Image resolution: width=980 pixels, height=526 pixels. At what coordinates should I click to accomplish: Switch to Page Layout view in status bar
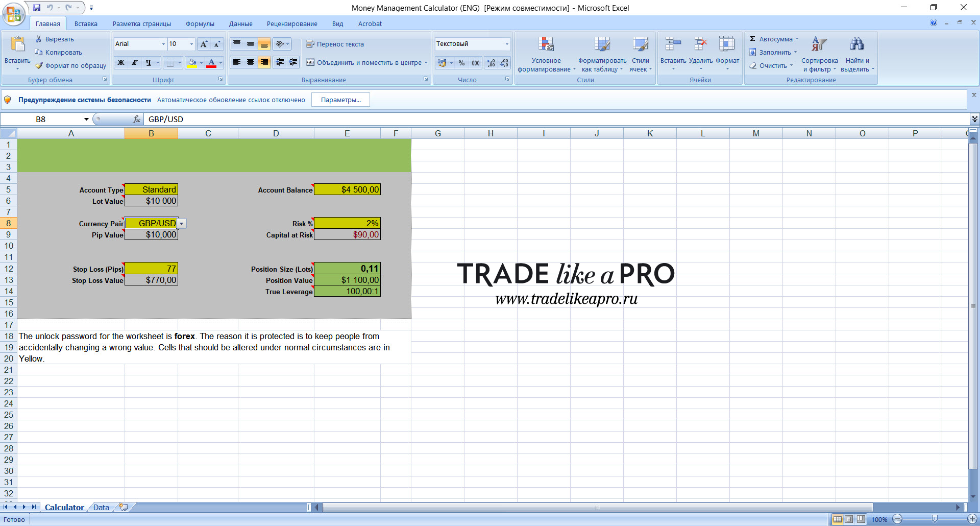coord(849,519)
